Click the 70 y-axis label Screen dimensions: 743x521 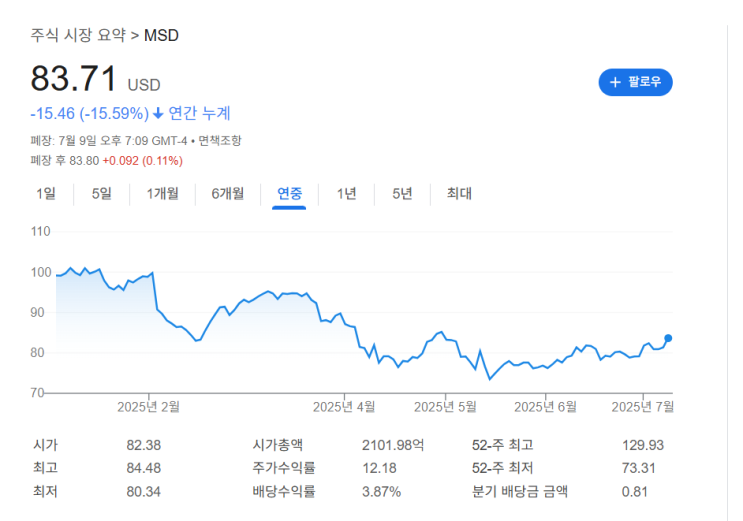pos(37,393)
